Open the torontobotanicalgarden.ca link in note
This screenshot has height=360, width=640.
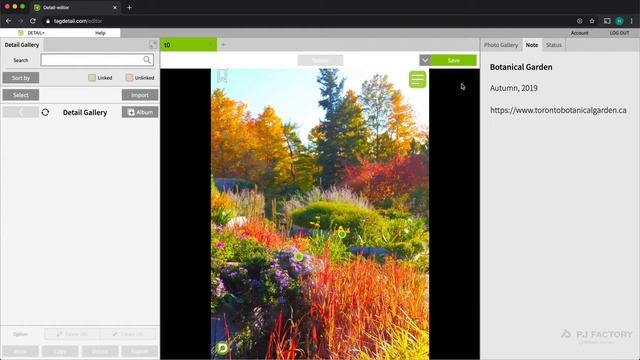[558, 110]
